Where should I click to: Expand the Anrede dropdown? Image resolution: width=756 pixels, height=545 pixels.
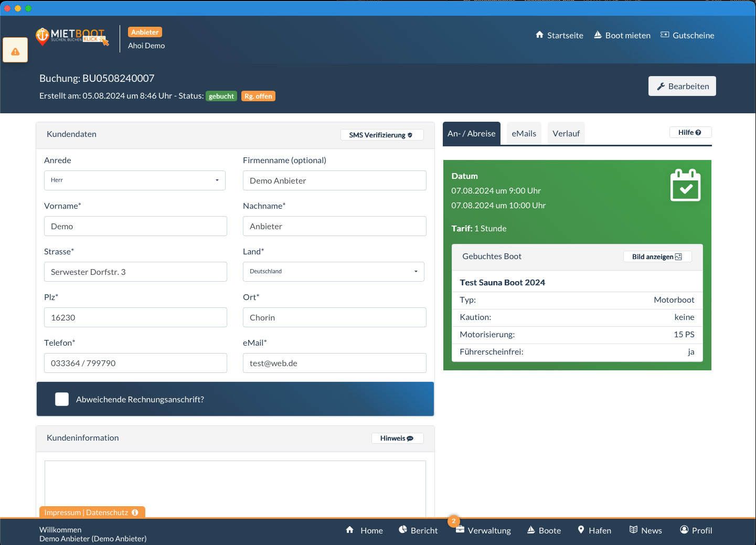point(135,180)
